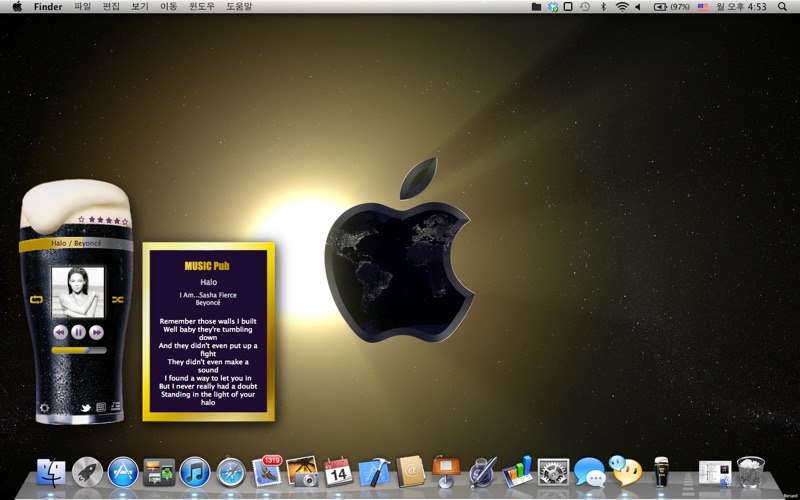The image size is (800, 500).
Task: Open the beer glass app in the dock
Action: click(661, 471)
